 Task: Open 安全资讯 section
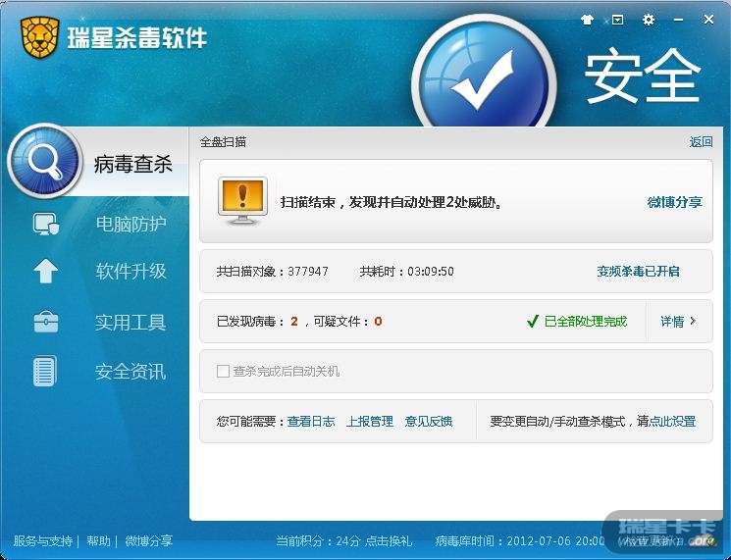coord(131,372)
